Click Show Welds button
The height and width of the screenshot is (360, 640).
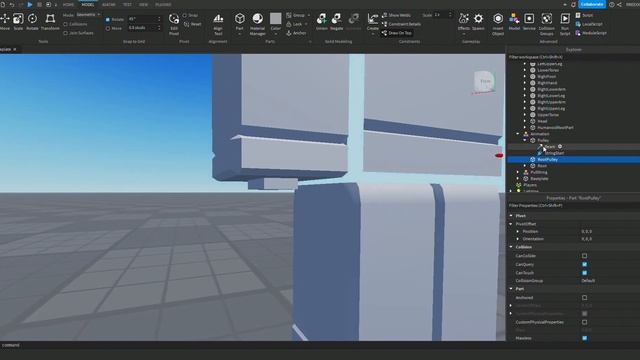click(396, 15)
